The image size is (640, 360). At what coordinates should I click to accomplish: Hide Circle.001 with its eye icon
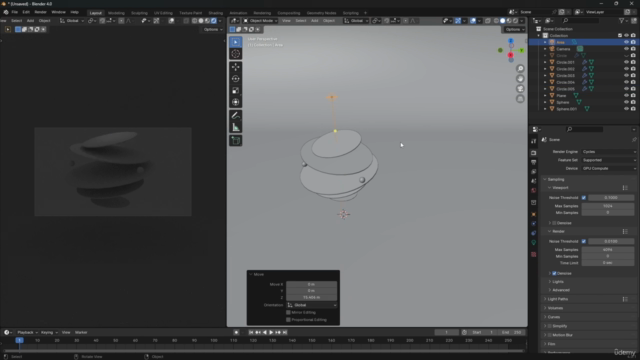[626, 62]
